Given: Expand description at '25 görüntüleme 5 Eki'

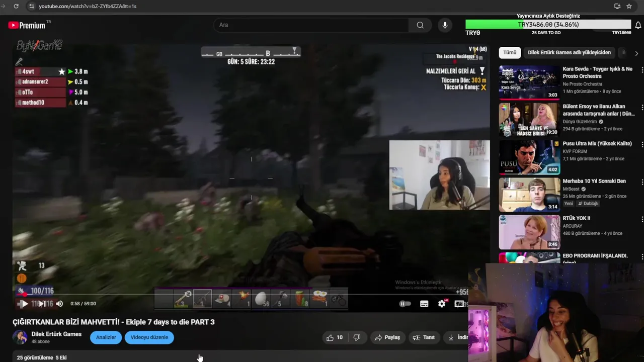Looking at the screenshot, I should 42,357.
